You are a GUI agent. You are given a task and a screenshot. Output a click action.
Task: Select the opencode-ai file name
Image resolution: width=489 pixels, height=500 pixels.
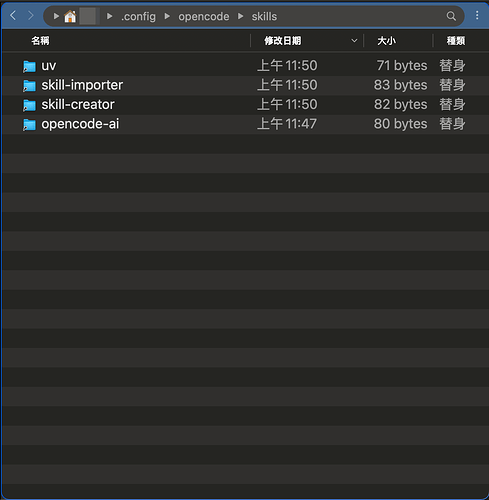[x=80, y=124]
